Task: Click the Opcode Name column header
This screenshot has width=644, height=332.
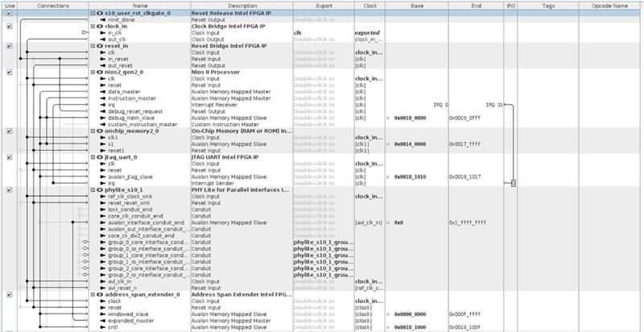Action: [x=610, y=6]
